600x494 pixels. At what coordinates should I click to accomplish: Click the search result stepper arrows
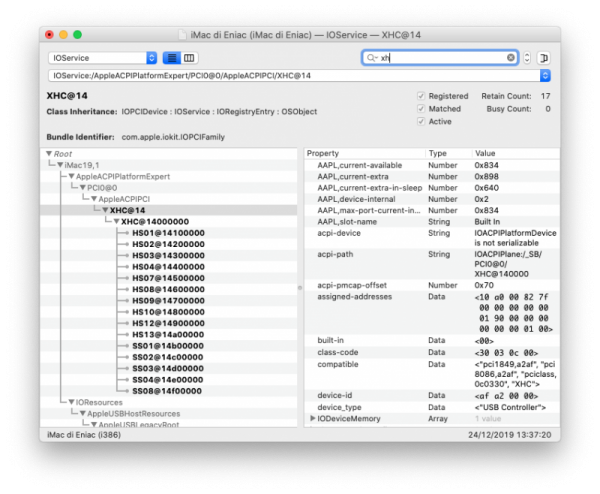(x=527, y=58)
